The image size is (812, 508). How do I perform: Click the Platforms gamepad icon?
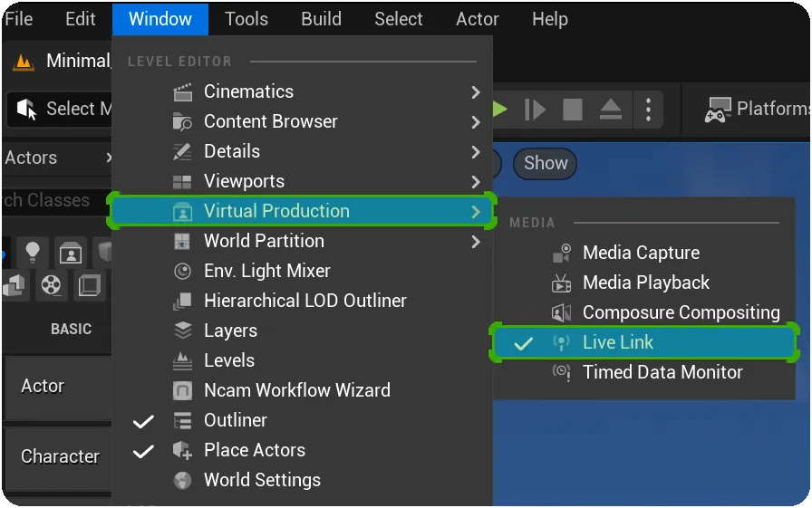718,110
